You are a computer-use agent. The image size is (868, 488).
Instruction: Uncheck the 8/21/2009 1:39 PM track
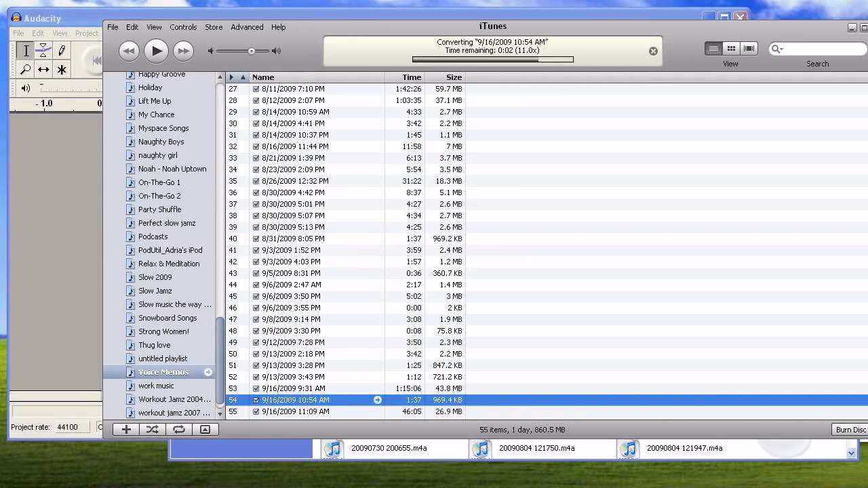(256, 158)
